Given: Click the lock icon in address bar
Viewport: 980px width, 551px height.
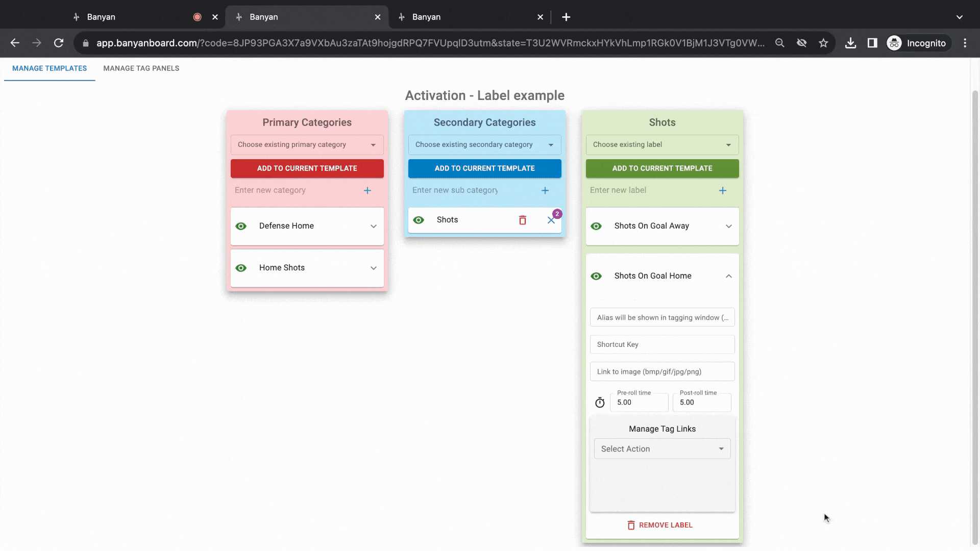Looking at the screenshot, I should [x=86, y=43].
